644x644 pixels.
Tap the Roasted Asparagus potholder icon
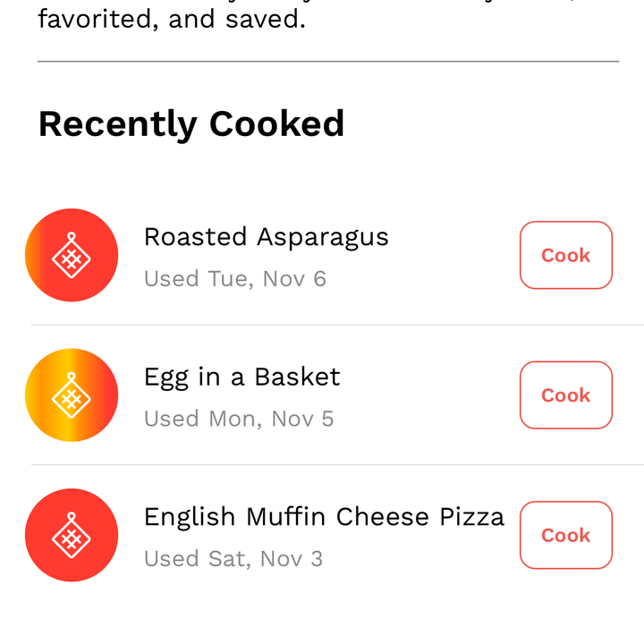click(72, 255)
